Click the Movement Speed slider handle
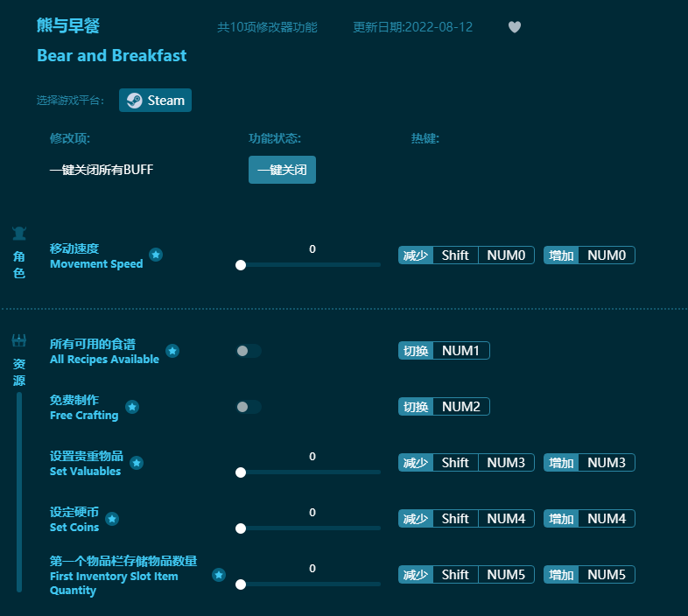 pos(241,265)
